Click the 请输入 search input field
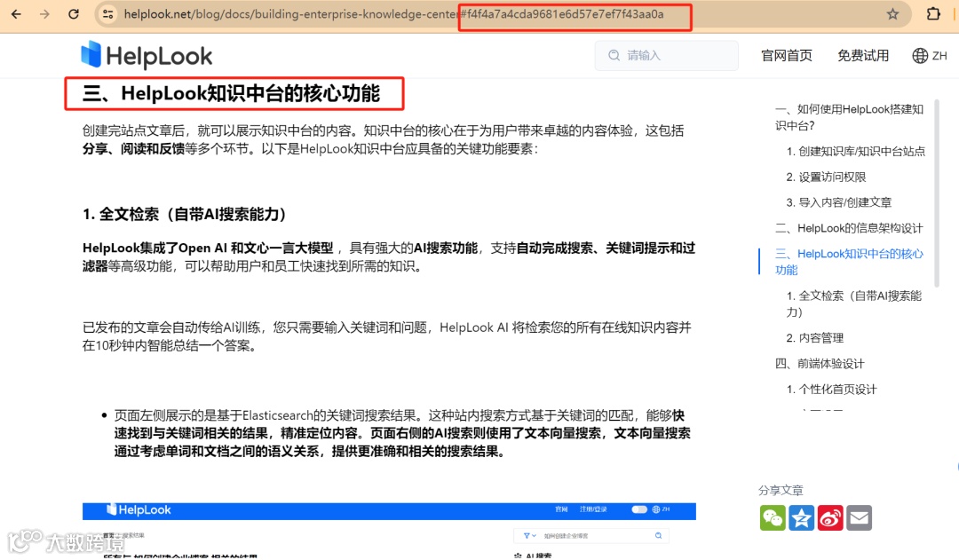The width and height of the screenshot is (959, 560). pos(666,55)
